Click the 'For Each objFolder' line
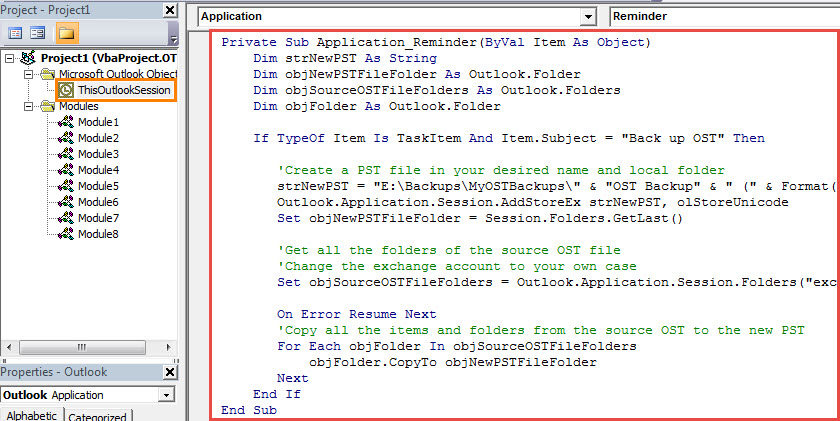 tap(457, 347)
